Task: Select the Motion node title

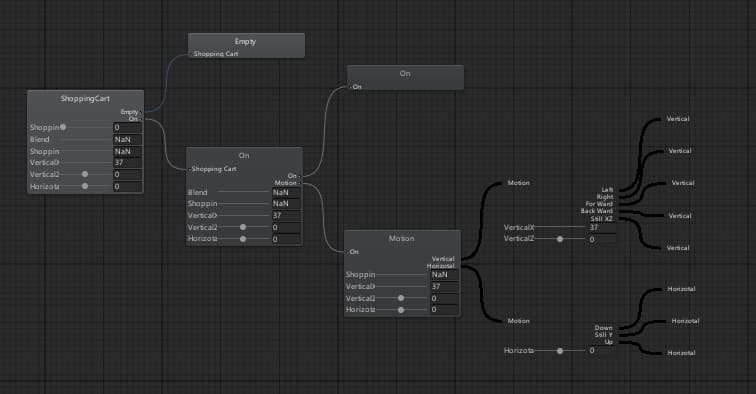Action: [x=401, y=238]
